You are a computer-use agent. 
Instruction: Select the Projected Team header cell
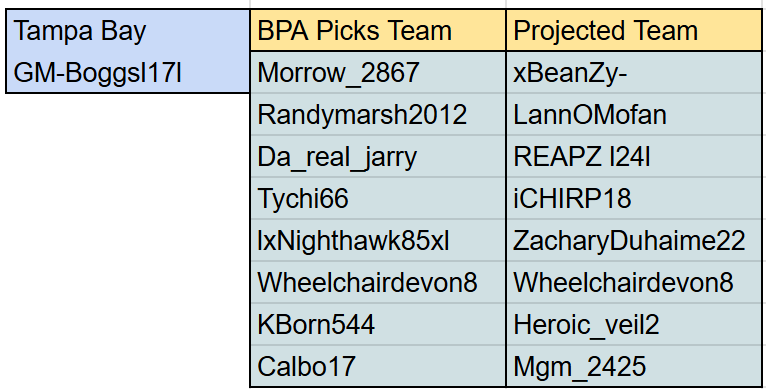tap(634, 30)
